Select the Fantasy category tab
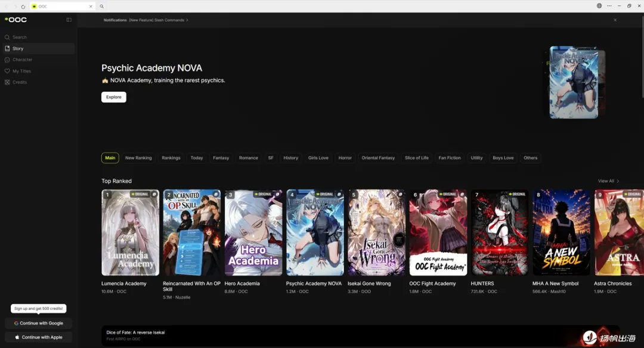This screenshot has height=348, width=644. coord(221,158)
